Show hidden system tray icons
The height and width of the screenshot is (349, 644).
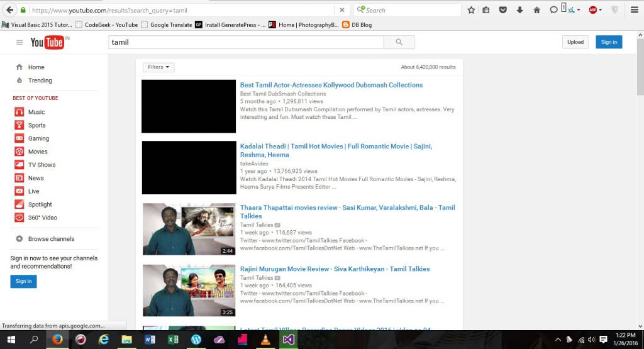[x=558, y=340]
